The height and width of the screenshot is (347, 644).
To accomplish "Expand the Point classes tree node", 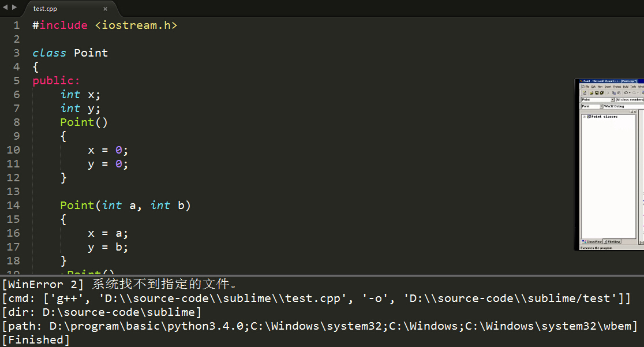I will tap(585, 117).
